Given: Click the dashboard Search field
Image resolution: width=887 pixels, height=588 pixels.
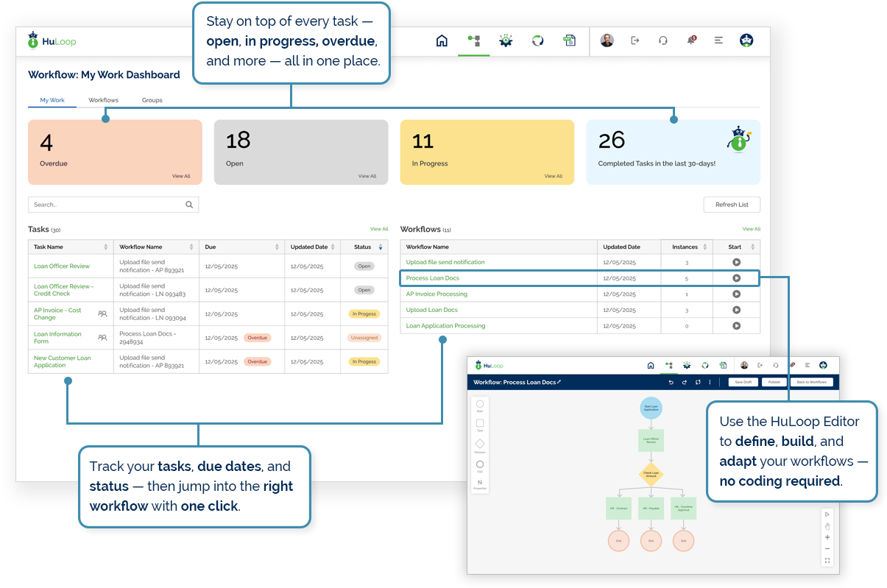Looking at the screenshot, I should [x=113, y=205].
